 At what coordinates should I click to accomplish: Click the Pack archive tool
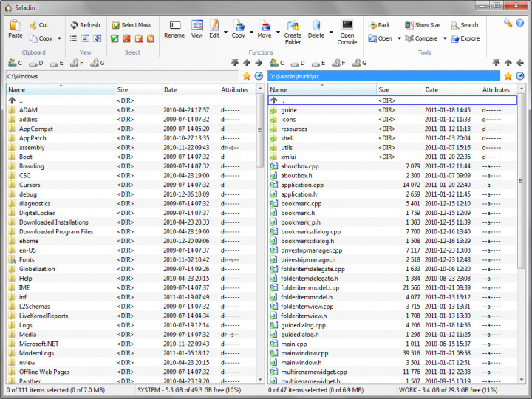click(x=379, y=25)
